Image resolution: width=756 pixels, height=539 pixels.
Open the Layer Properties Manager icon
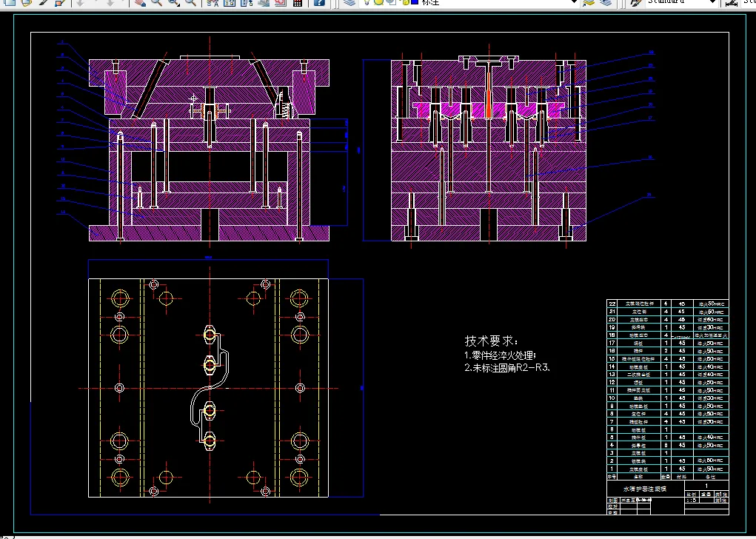349,2
